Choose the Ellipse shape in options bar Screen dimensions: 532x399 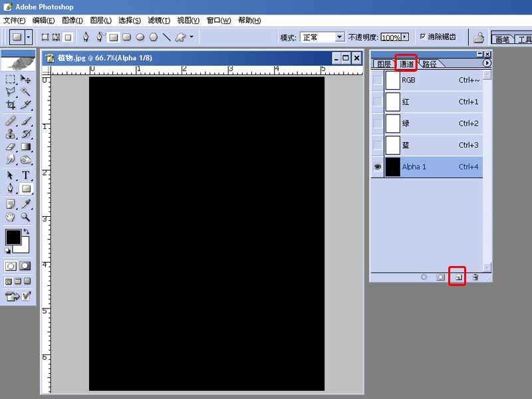(x=140, y=37)
